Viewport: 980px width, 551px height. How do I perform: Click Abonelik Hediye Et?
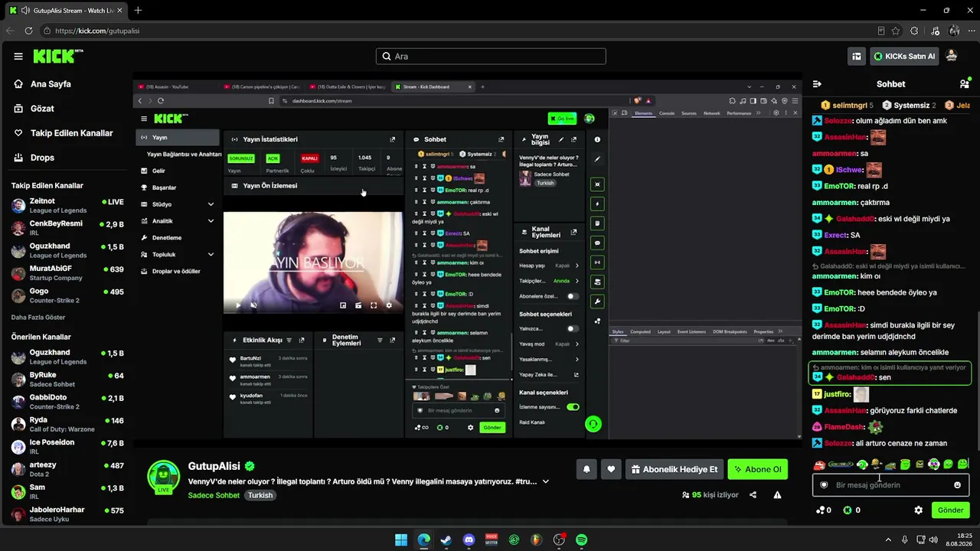point(675,469)
